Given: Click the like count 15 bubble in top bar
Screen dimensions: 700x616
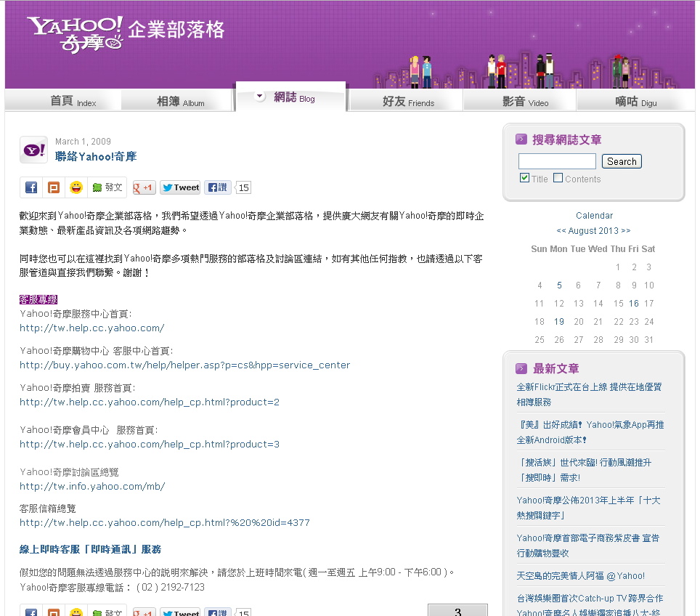Looking at the screenshot, I should tap(243, 187).
